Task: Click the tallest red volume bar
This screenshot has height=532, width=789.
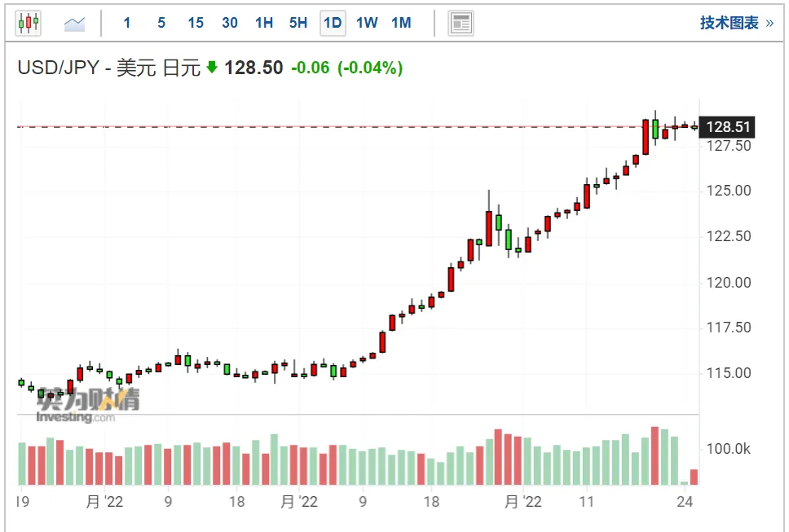Action: click(x=655, y=455)
